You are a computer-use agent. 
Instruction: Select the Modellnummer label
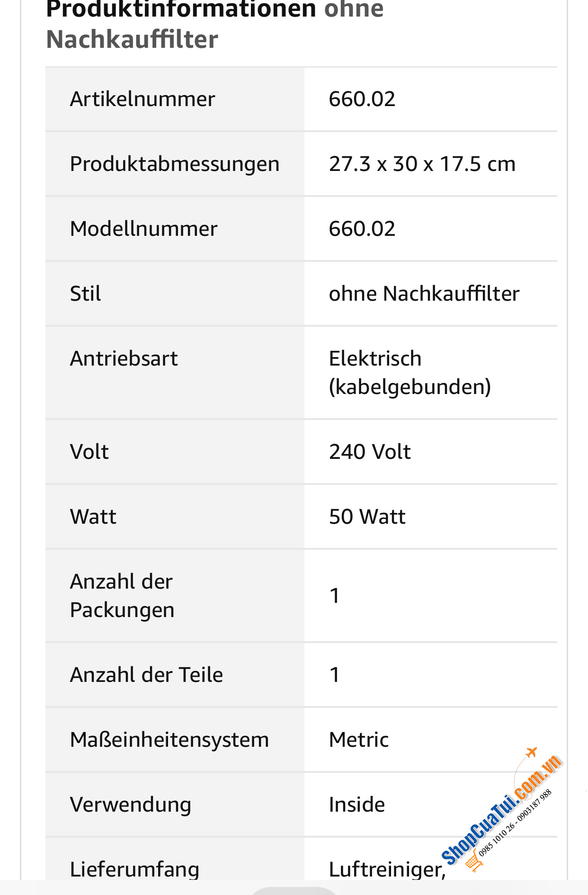143,229
